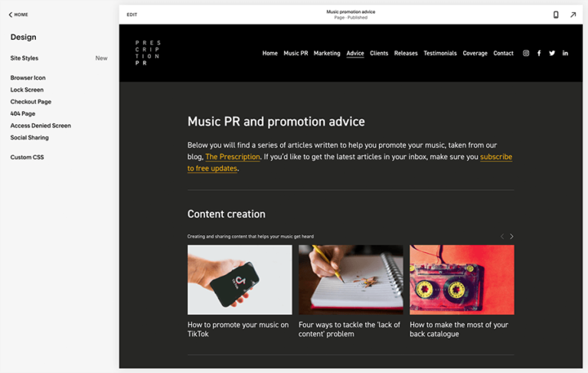Click the EDIT button
Image resolution: width=588 pixels, height=373 pixels.
132,15
